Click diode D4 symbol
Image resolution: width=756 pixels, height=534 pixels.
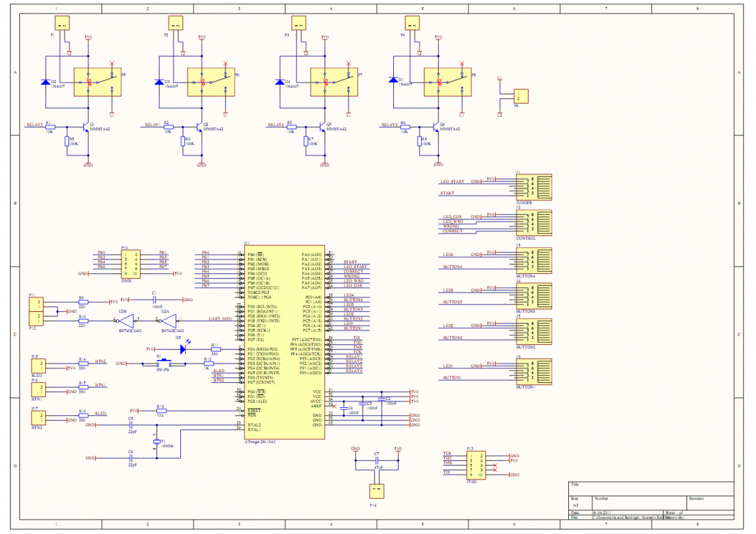click(x=280, y=82)
